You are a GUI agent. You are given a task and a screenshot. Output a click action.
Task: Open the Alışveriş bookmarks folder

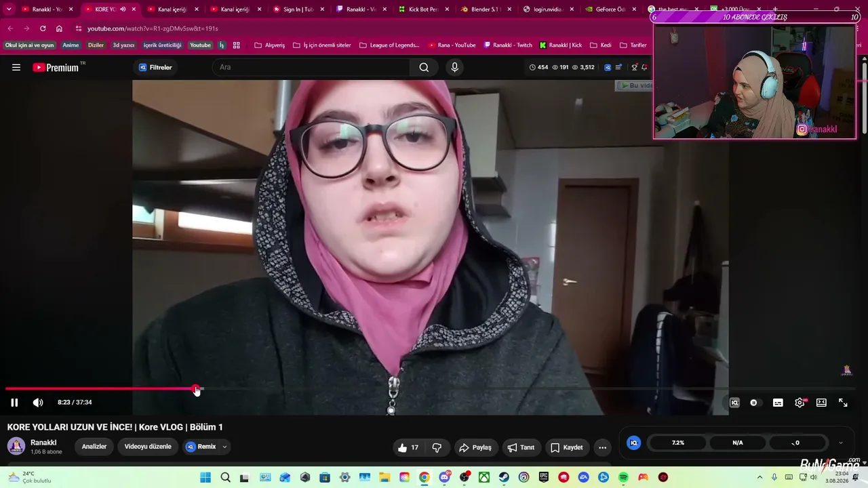tap(269, 45)
